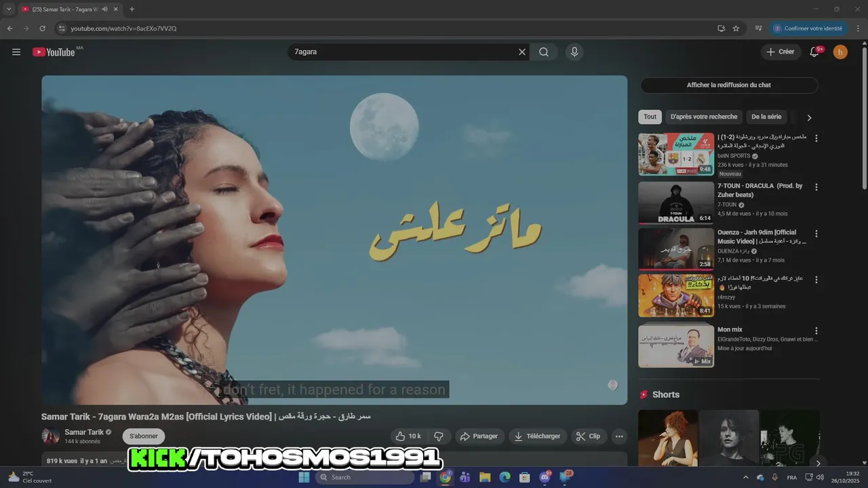Open more actions three-dot button under video
The image size is (868, 488).
(x=619, y=436)
